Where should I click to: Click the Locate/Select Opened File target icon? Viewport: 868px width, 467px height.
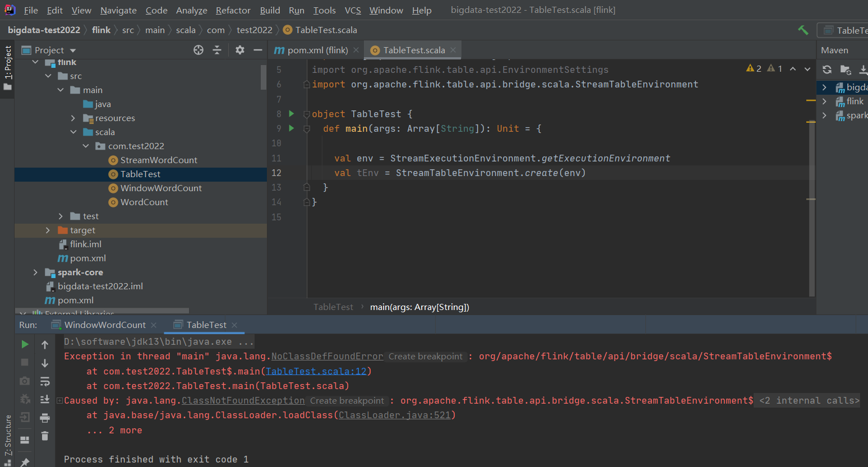tap(198, 50)
